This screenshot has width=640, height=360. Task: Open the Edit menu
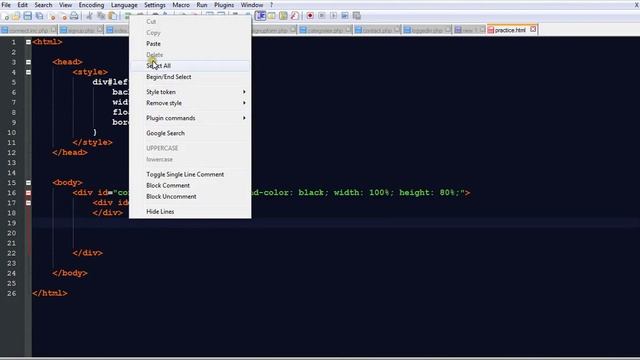pos(22,5)
